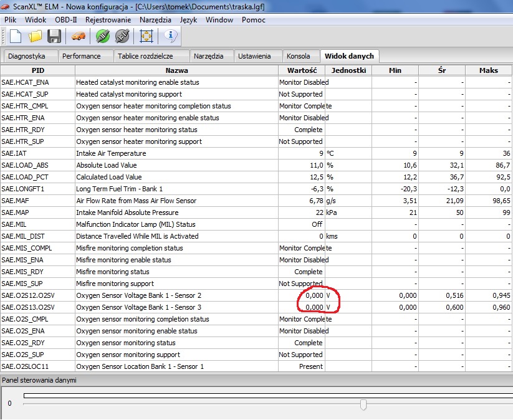Open the Rejestrowanie menu
The image size is (513, 420).
click(108, 20)
